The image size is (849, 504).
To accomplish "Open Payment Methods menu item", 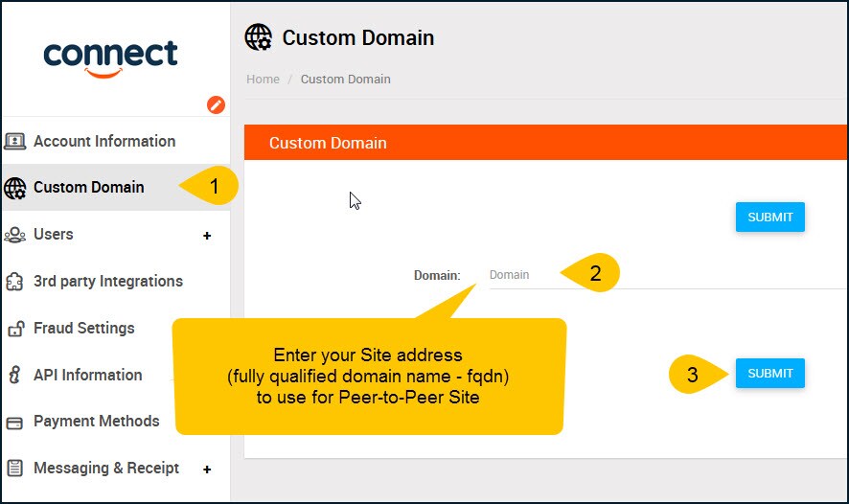I will [97, 422].
